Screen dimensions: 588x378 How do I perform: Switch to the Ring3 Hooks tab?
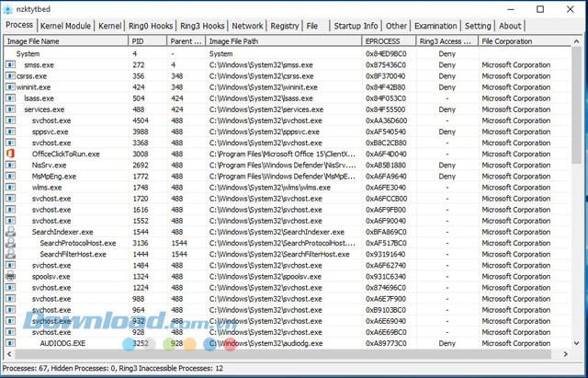click(x=202, y=26)
